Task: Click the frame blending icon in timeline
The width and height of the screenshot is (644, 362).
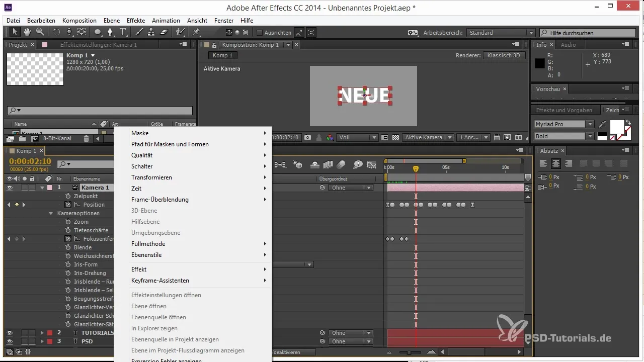Action: [x=328, y=164]
